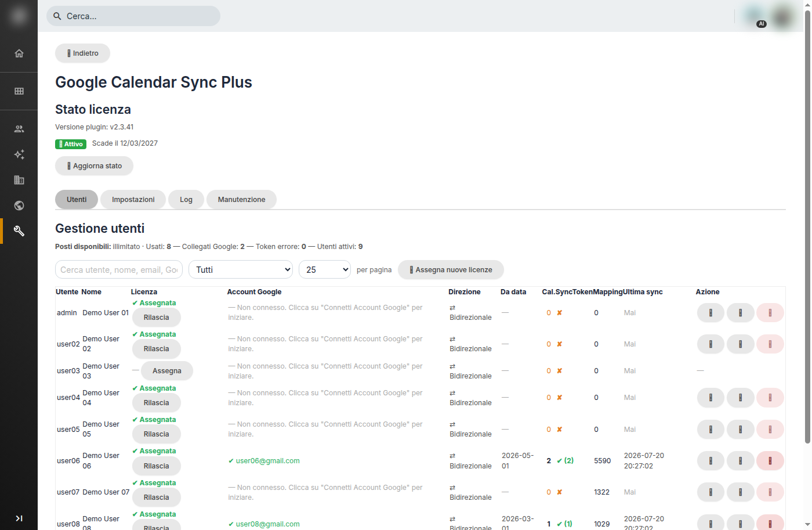This screenshot has height=530, width=812.
Task: Click the Licenza column header
Action: point(144,292)
